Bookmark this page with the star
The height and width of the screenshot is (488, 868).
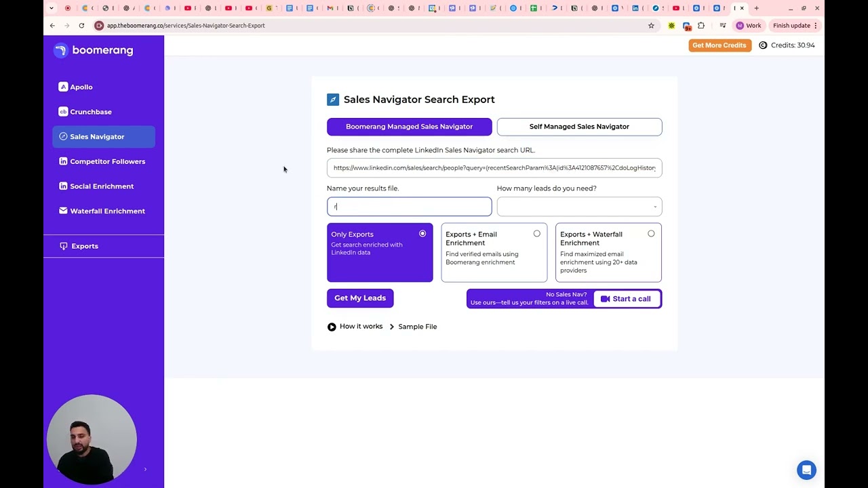(651, 26)
